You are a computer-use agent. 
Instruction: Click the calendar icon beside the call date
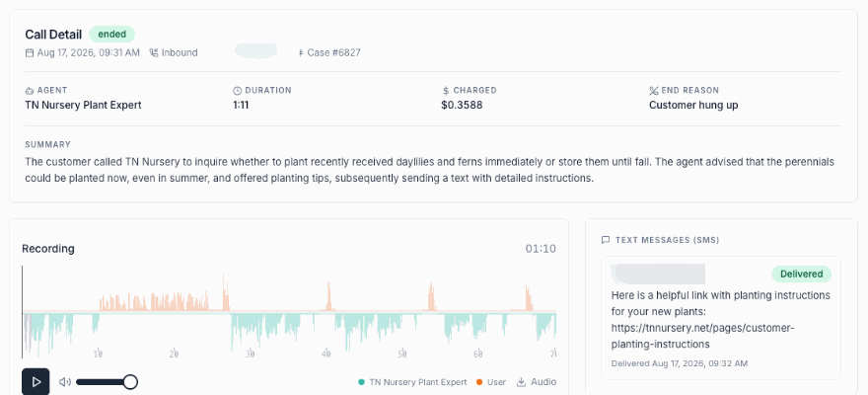(30, 52)
